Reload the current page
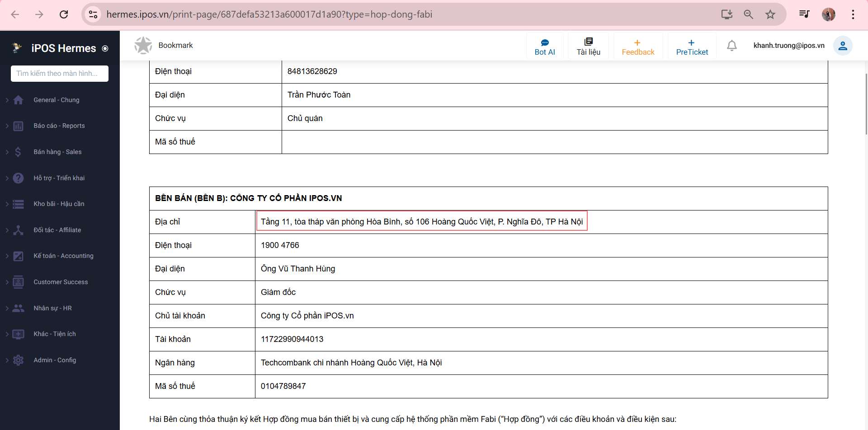This screenshot has height=430, width=868. point(64,14)
